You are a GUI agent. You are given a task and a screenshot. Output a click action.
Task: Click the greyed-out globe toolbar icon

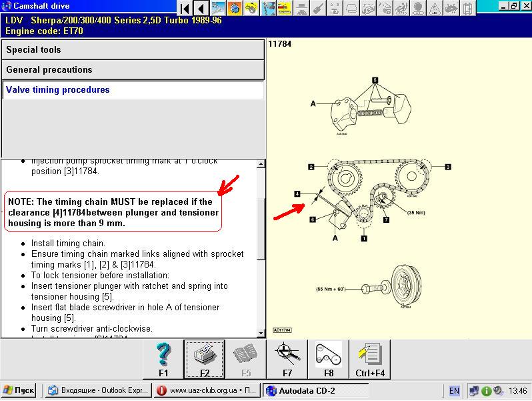point(418,8)
